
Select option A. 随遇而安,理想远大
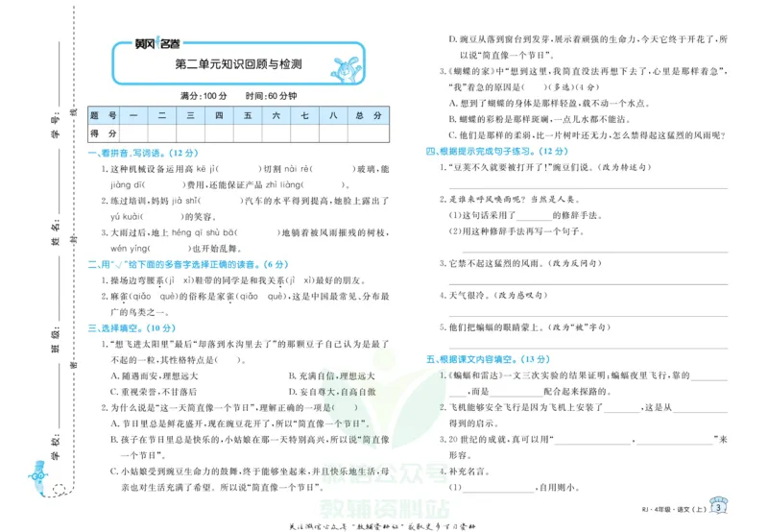pyautogui.click(x=155, y=376)
